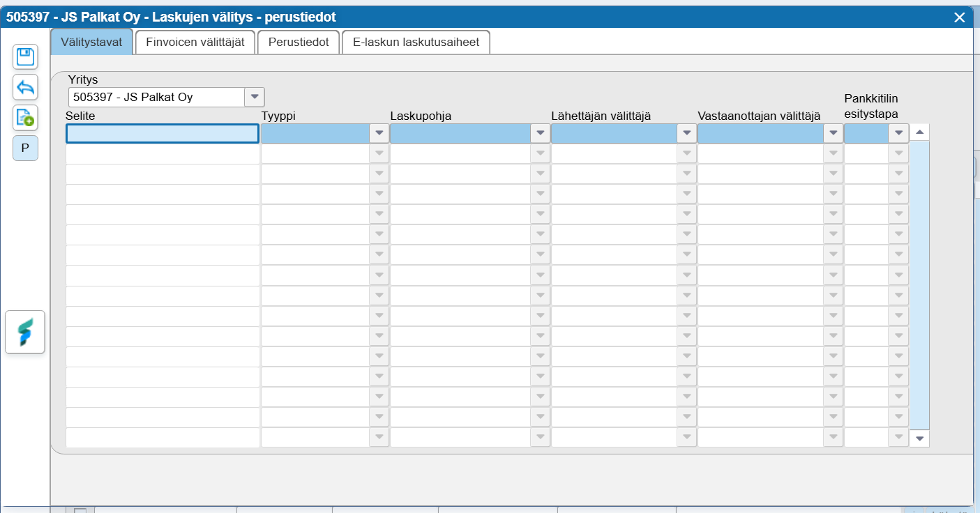Switch to Välitystavat tab
The height and width of the screenshot is (513, 980).
(91, 42)
